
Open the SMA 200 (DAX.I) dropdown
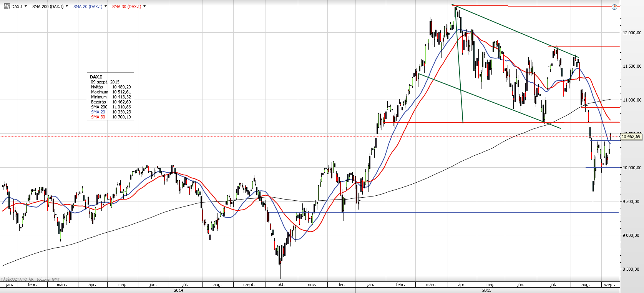[67, 6]
